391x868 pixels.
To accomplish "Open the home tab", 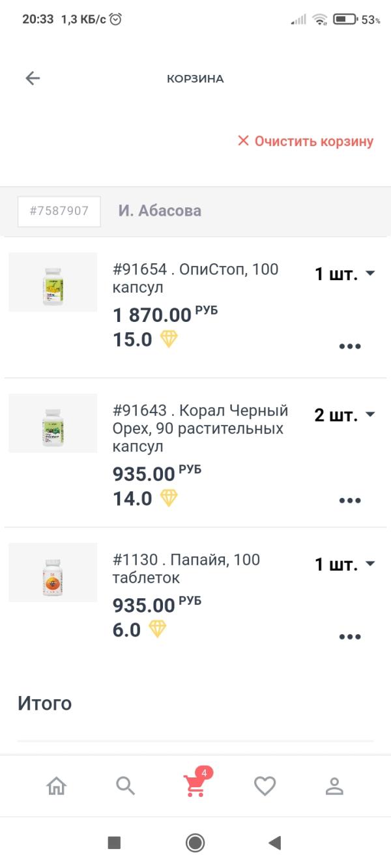I will pyautogui.click(x=57, y=787).
